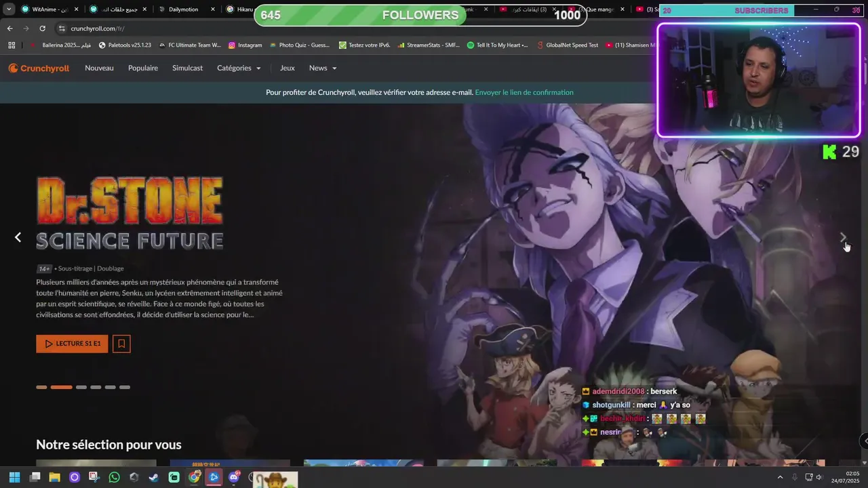Show the previous carousel slide
Image resolution: width=868 pixels, height=488 pixels.
coord(18,237)
